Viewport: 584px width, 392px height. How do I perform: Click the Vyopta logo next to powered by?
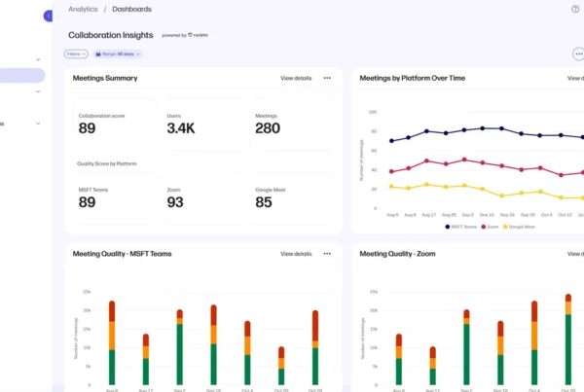coord(195,35)
